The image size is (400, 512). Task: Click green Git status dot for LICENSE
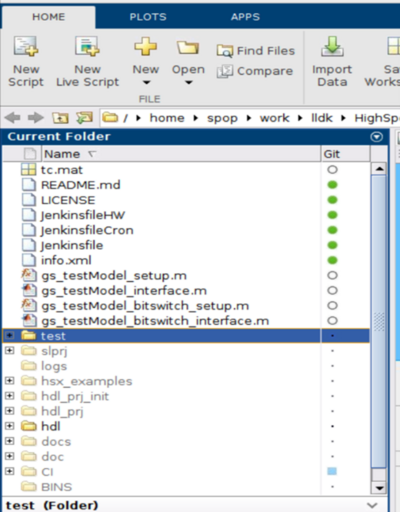point(332,200)
